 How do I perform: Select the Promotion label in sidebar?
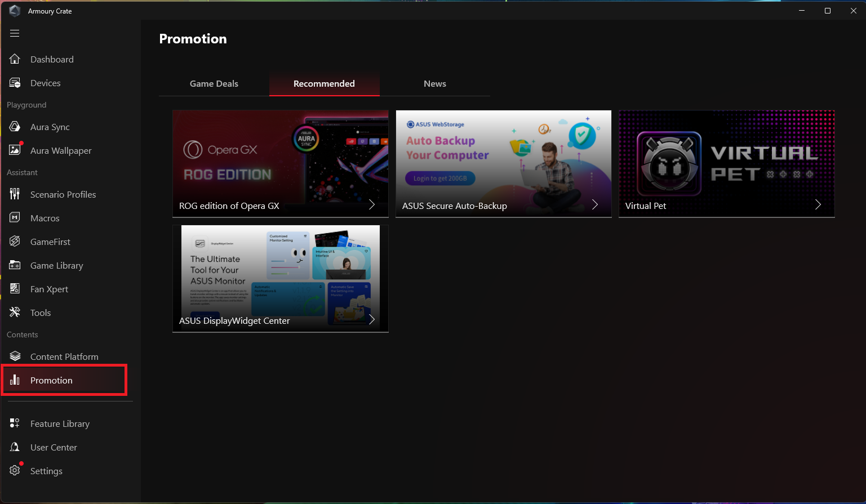coord(51,380)
